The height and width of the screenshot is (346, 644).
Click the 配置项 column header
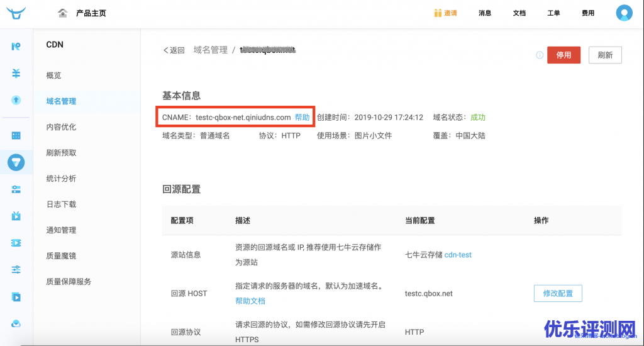coord(182,221)
